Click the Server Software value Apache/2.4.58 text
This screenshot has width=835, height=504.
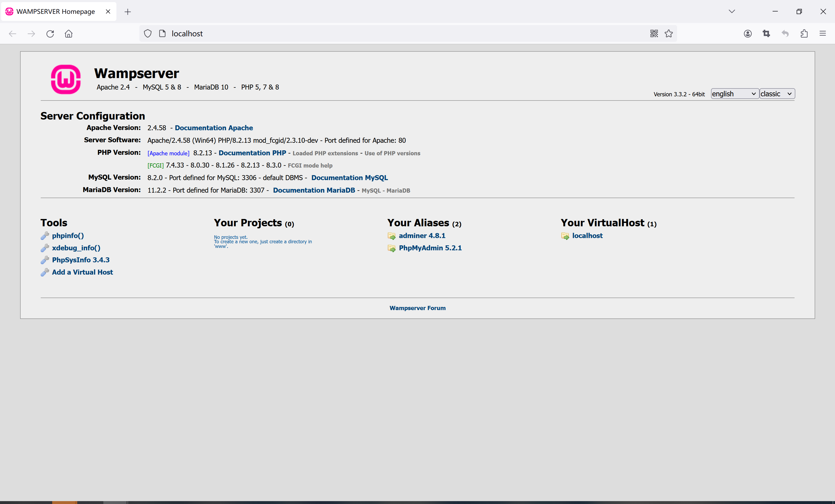click(276, 140)
